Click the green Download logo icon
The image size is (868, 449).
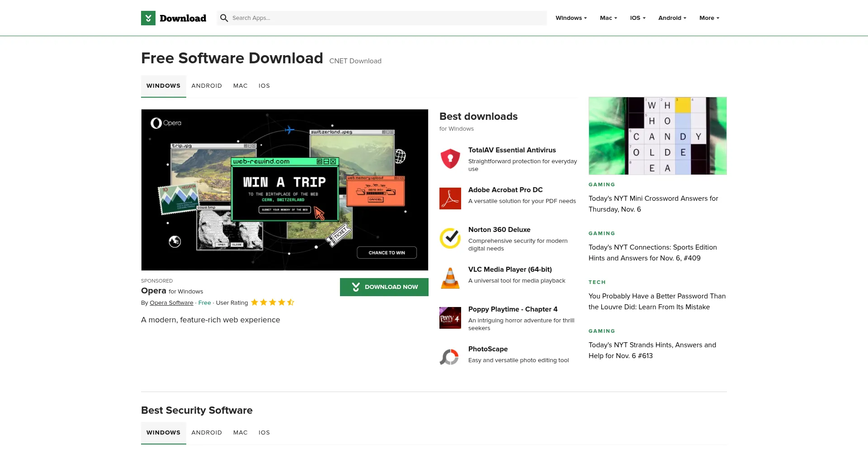pyautogui.click(x=148, y=18)
